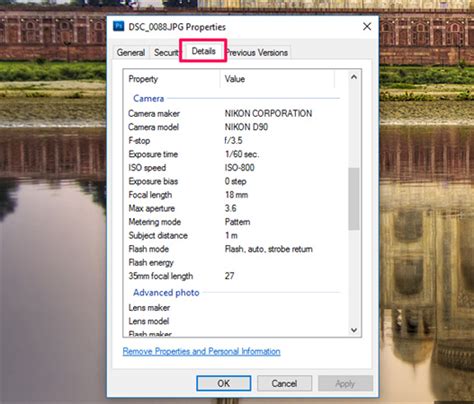Image resolution: width=474 pixels, height=404 pixels.
Task: Click the Advanced photo section heading
Action: point(166,293)
